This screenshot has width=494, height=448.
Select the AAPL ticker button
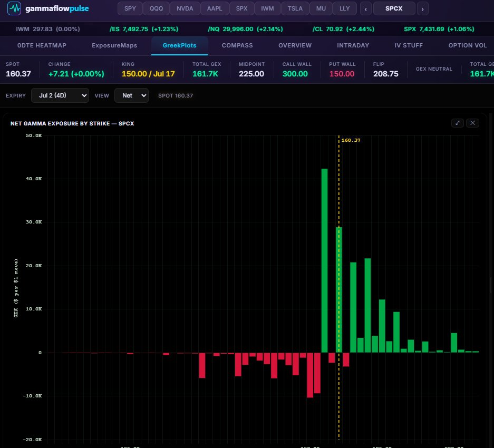tap(215, 8)
